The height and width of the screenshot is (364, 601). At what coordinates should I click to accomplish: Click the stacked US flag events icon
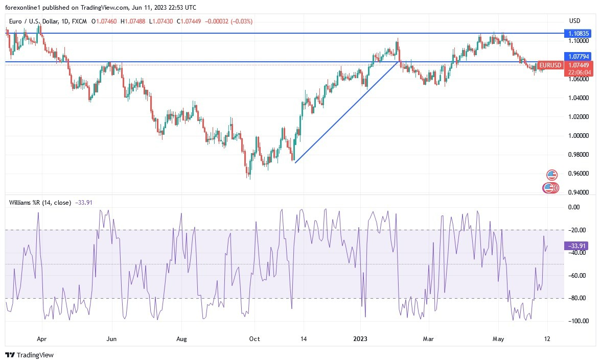(550, 188)
